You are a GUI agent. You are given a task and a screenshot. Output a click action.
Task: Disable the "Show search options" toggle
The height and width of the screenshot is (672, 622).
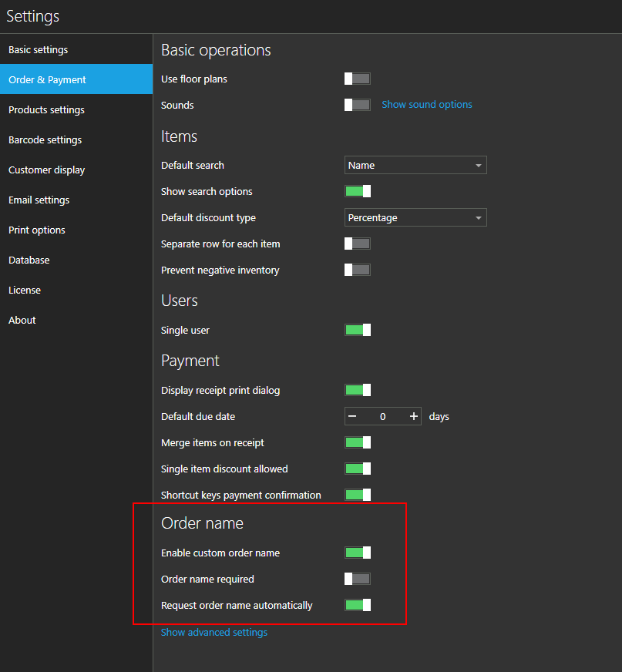357,190
